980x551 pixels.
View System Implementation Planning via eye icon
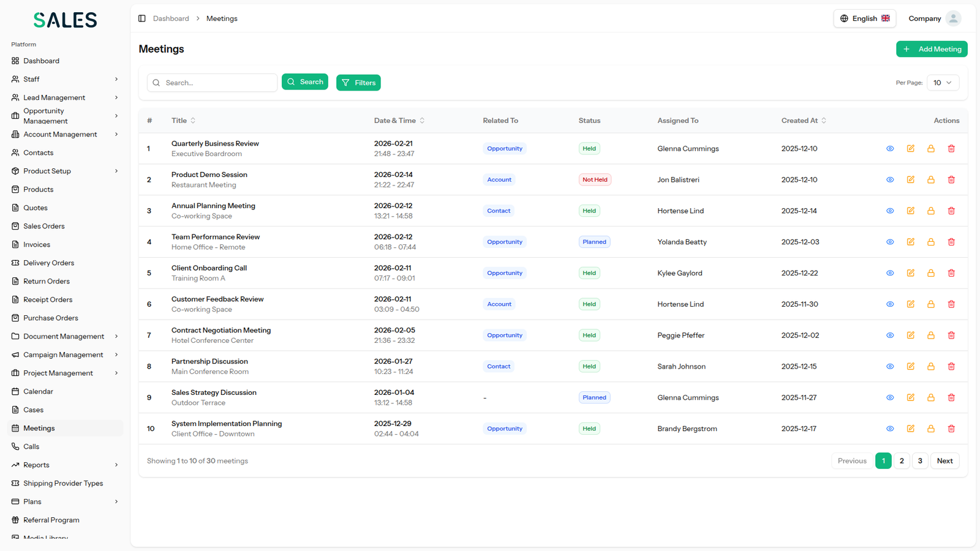coord(890,429)
